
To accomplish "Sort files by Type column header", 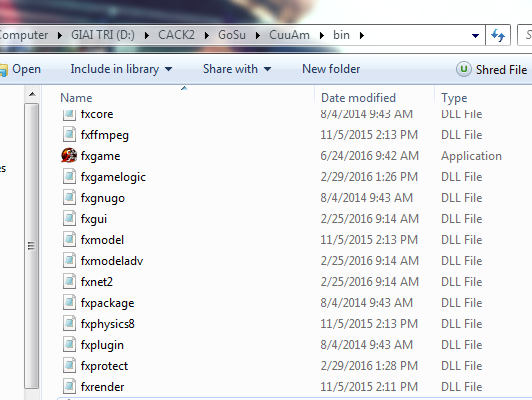I will pyautogui.click(x=454, y=98).
